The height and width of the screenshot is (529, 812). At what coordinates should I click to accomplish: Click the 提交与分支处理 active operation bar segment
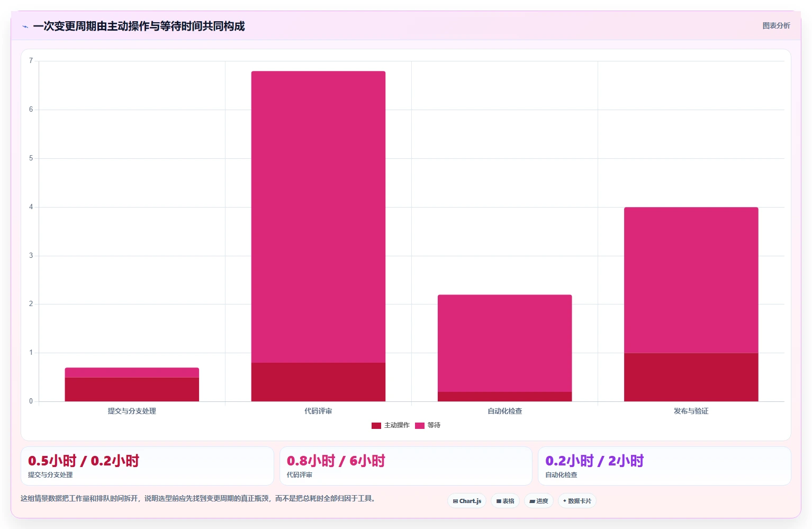(x=132, y=389)
